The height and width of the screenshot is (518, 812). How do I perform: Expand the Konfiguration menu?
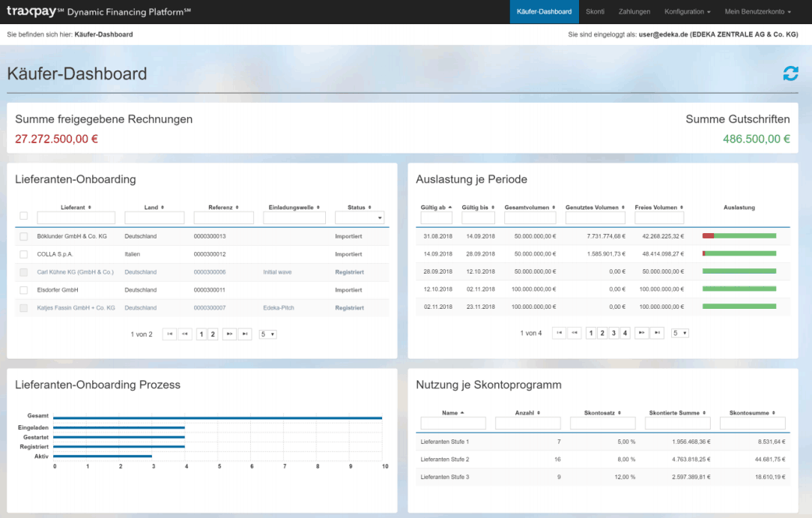(687, 11)
